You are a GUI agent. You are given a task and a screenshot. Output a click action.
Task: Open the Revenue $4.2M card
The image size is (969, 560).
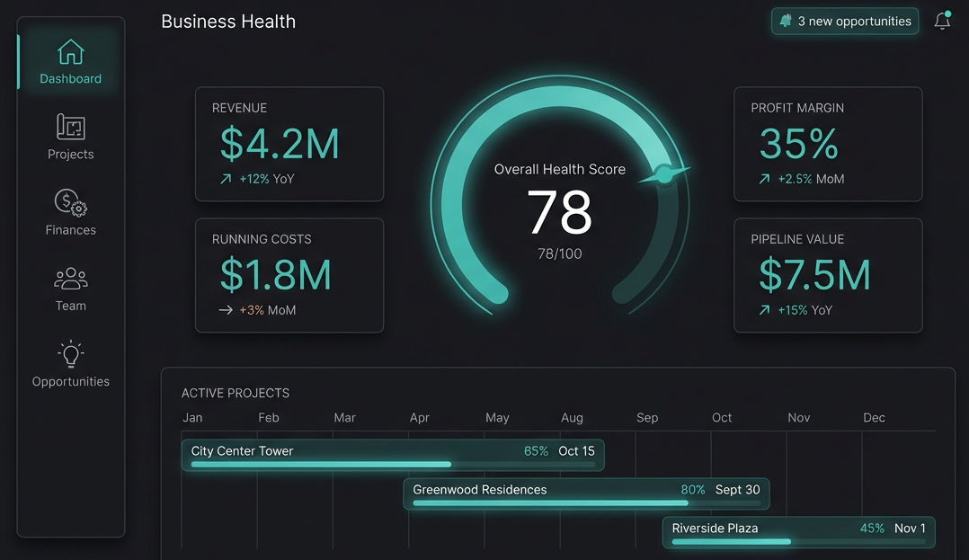[289, 144]
